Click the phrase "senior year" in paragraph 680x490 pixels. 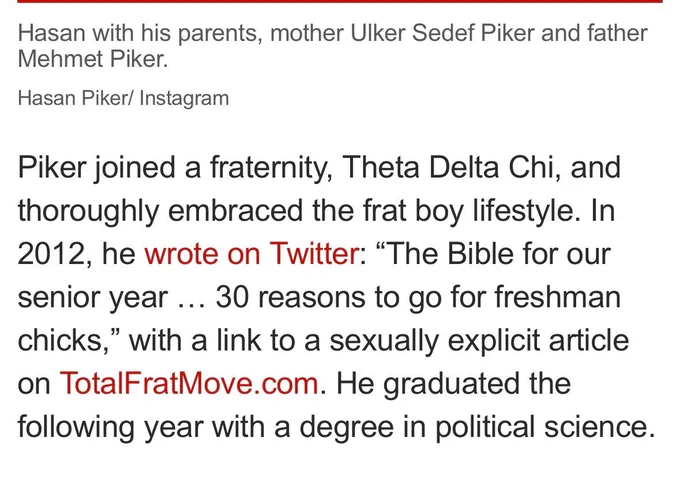[93, 298]
